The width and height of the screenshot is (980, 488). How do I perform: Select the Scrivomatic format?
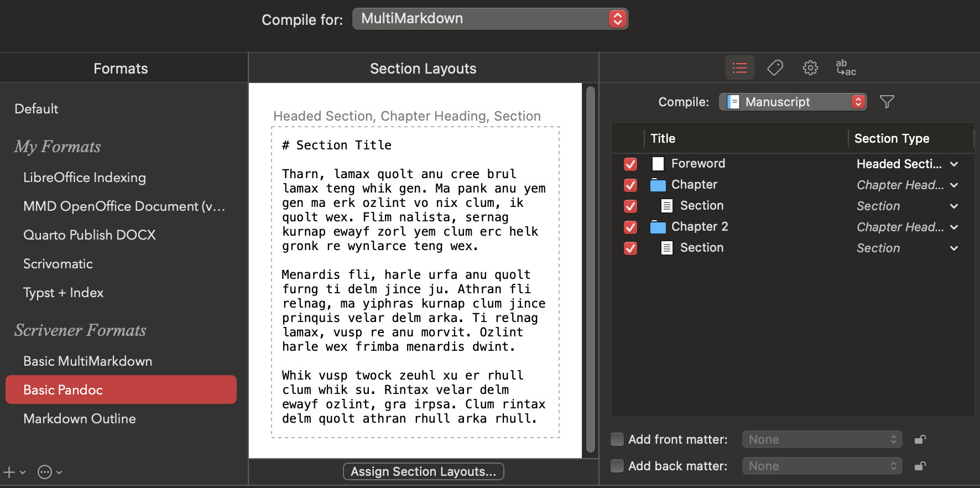point(58,264)
